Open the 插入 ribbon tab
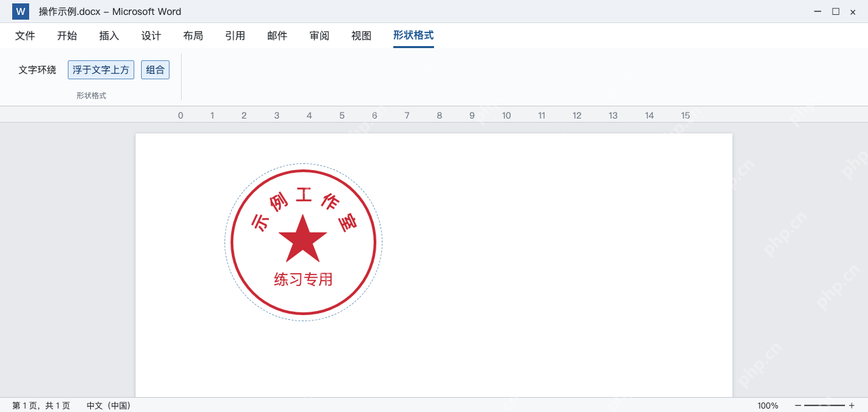 [x=109, y=36]
